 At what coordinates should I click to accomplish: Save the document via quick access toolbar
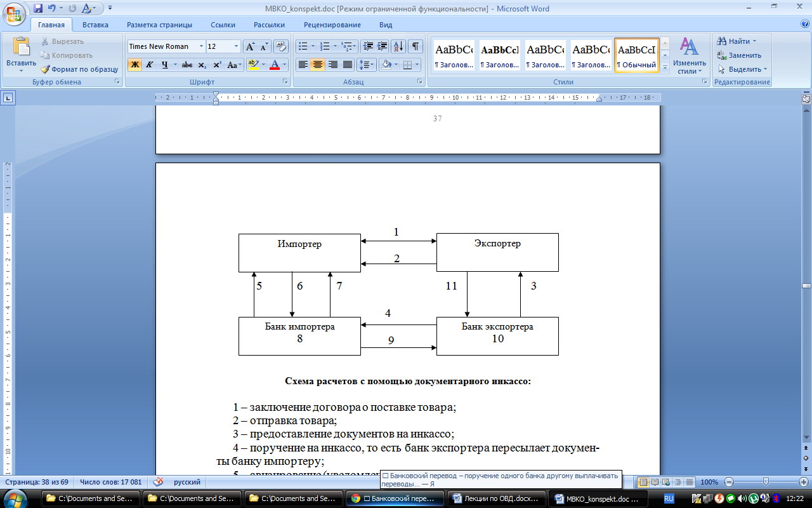38,8
